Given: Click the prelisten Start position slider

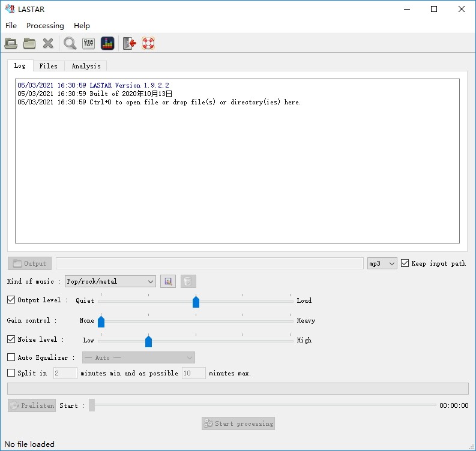Looking at the screenshot, I should [x=92, y=405].
